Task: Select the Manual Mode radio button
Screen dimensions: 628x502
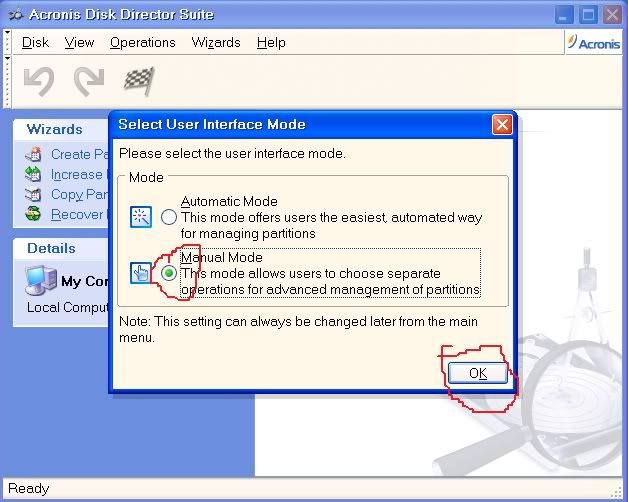Action: coord(169,273)
